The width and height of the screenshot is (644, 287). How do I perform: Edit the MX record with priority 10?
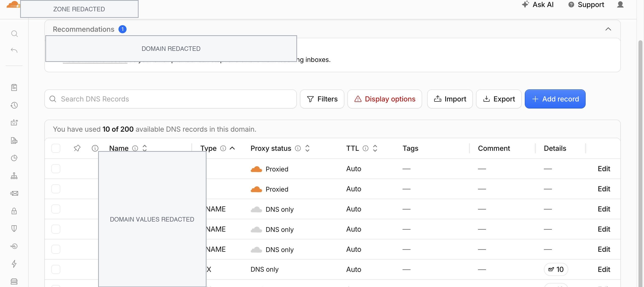604,269
